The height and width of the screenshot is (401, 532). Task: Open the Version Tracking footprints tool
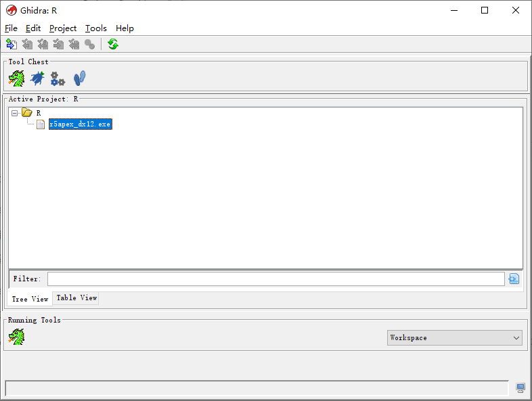[80, 78]
